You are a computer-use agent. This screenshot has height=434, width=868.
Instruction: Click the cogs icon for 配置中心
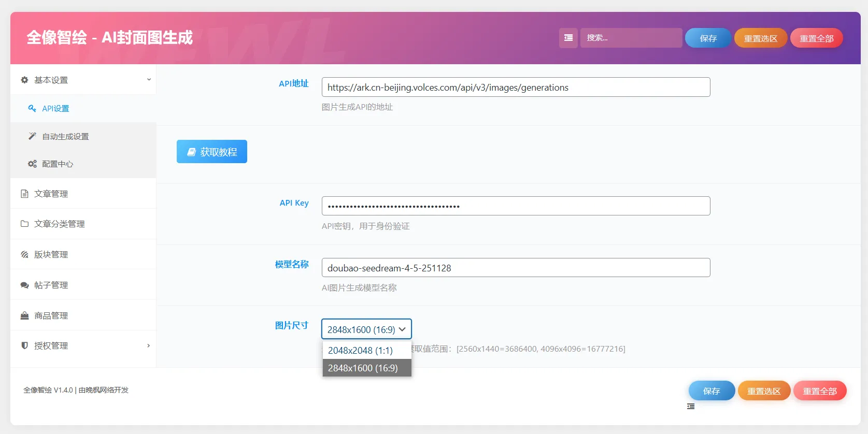[32, 164]
